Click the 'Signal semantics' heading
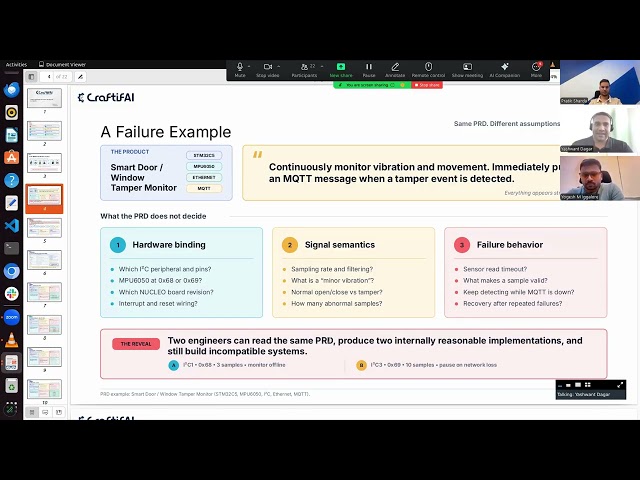 (x=340, y=244)
